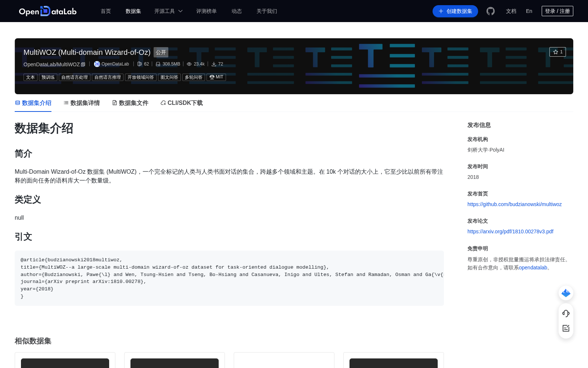Click the 登录 / 注册 button

557,11
